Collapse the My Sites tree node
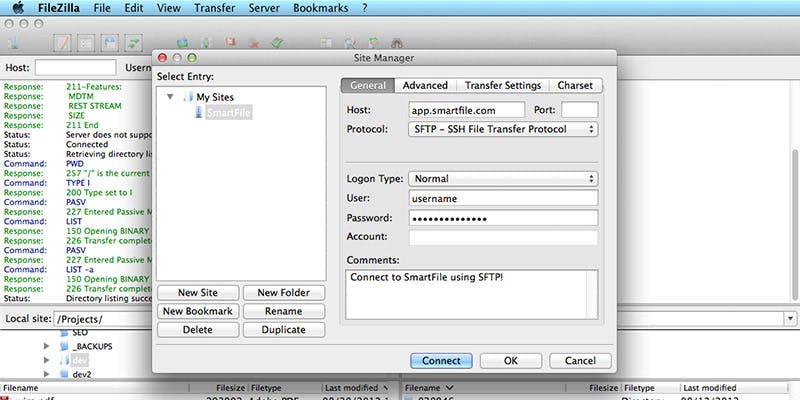800x400 pixels. pyautogui.click(x=170, y=96)
